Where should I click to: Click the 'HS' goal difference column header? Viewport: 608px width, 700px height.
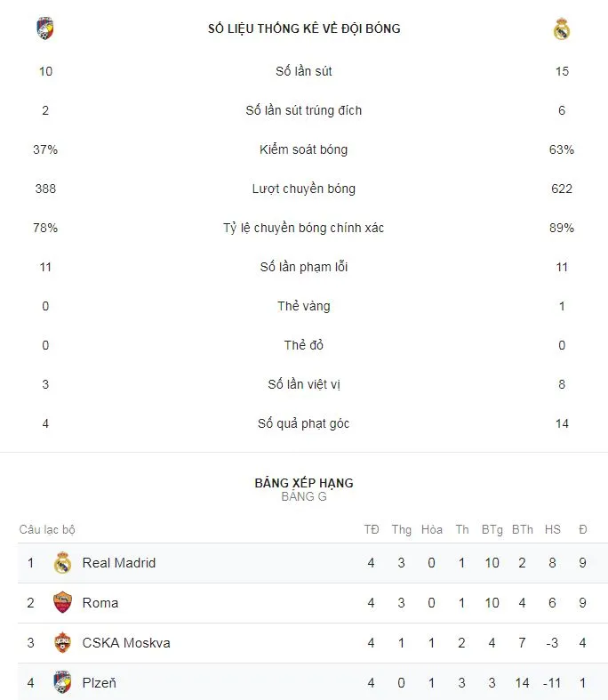point(553,529)
